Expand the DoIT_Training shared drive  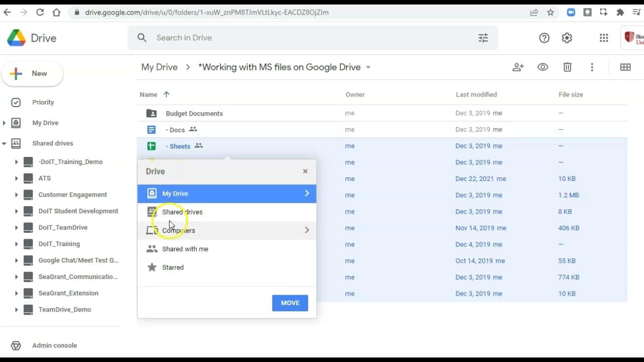click(x=16, y=244)
